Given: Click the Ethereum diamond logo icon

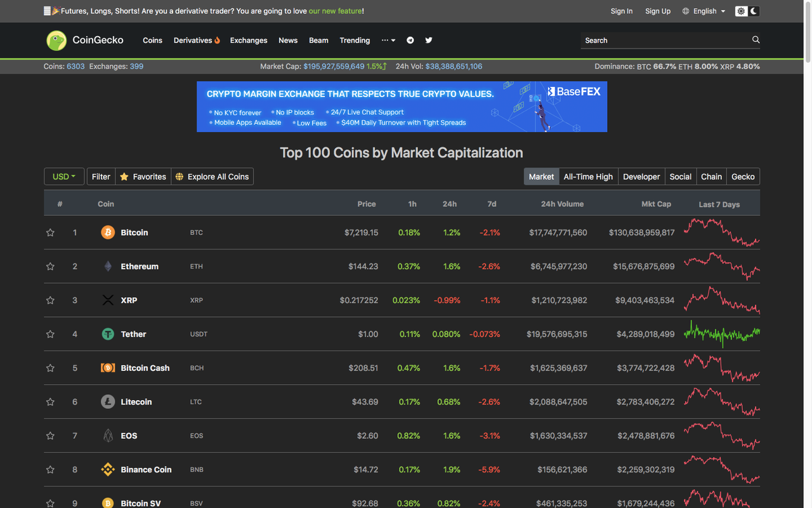Looking at the screenshot, I should 108,266.
